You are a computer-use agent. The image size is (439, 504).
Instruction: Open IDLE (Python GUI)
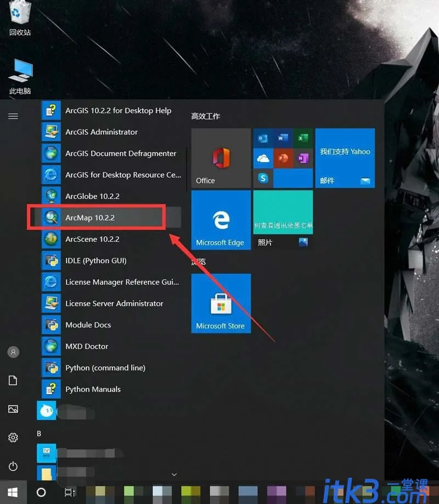point(111,261)
